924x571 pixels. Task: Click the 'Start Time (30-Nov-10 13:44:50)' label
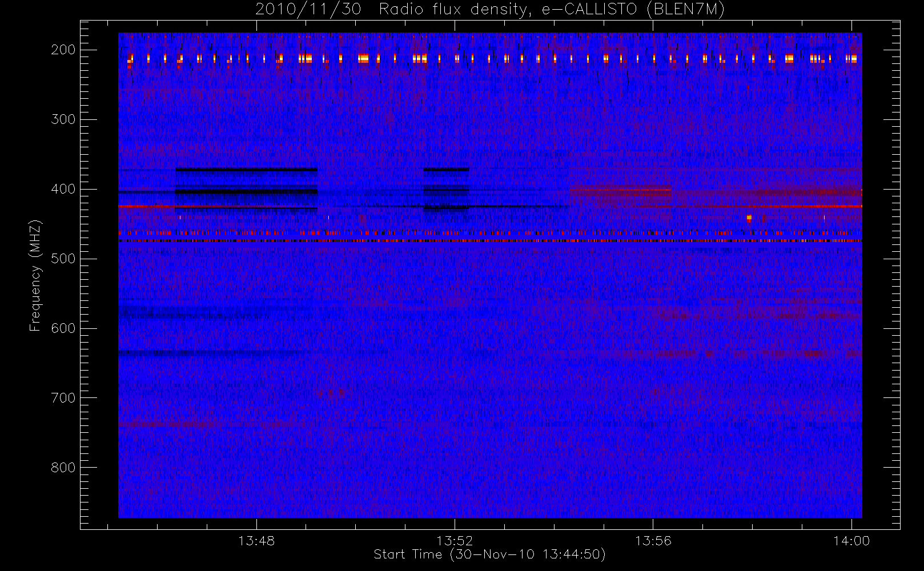489,554
